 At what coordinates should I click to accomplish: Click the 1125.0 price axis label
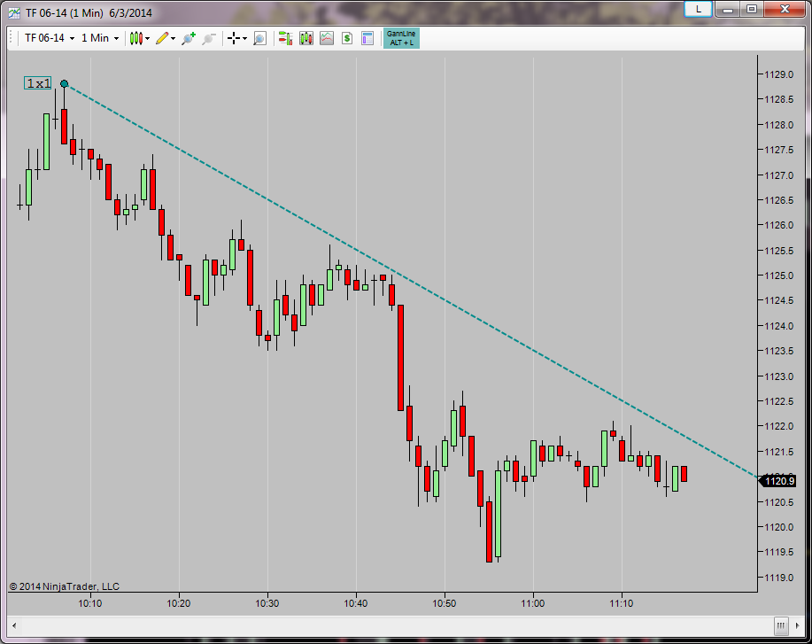pyautogui.click(x=779, y=275)
